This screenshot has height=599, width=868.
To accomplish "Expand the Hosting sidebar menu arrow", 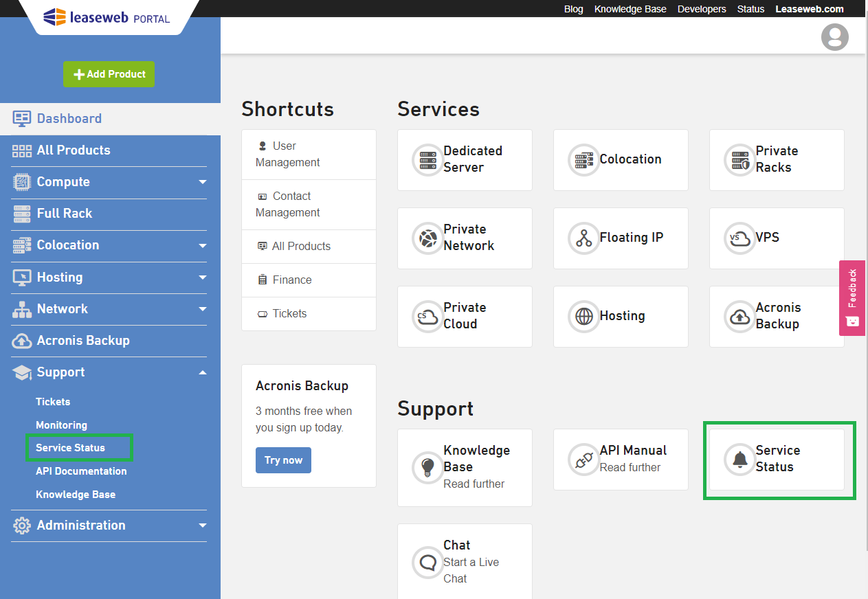I will 202,278.
